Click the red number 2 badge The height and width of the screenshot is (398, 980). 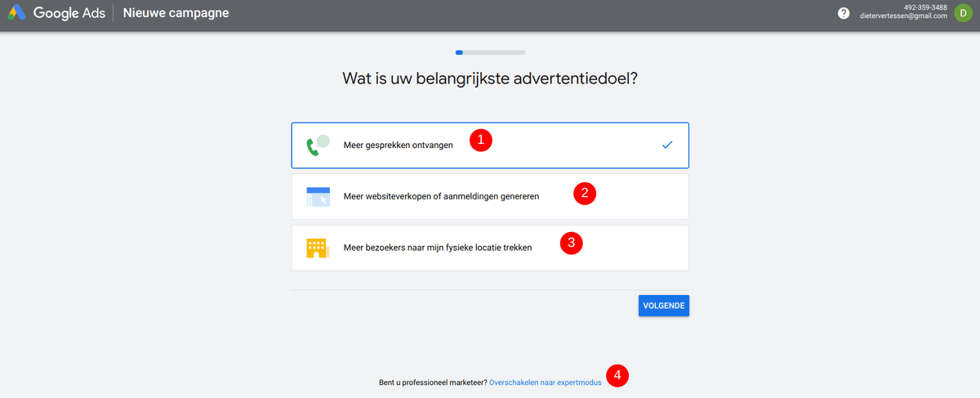point(585,193)
